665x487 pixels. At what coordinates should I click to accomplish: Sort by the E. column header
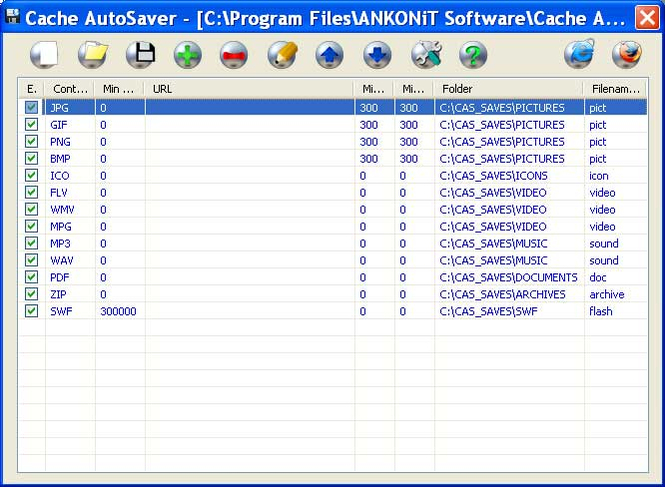click(x=32, y=89)
